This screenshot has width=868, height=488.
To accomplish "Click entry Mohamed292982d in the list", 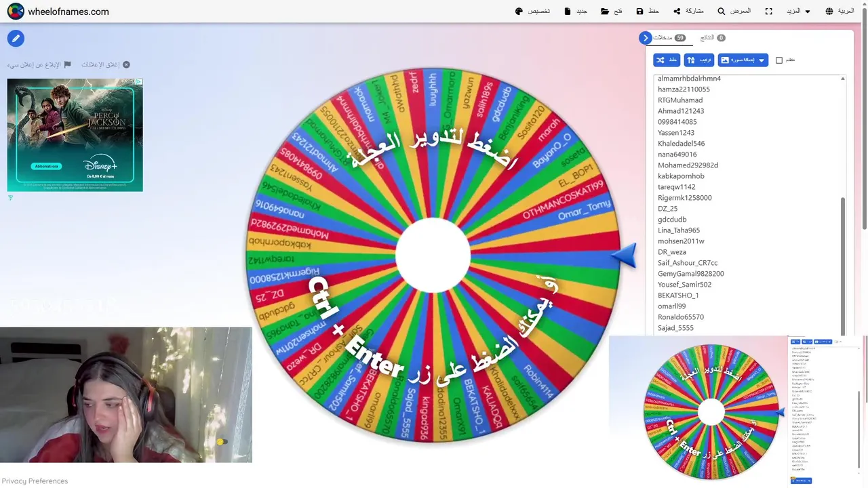I will pyautogui.click(x=688, y=165).
